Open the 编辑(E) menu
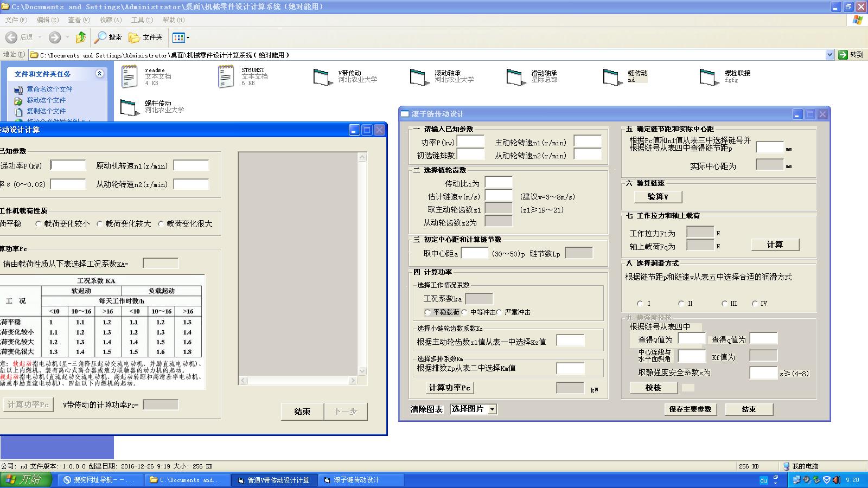Screen dimensions: 868x488 pos(47,20)
